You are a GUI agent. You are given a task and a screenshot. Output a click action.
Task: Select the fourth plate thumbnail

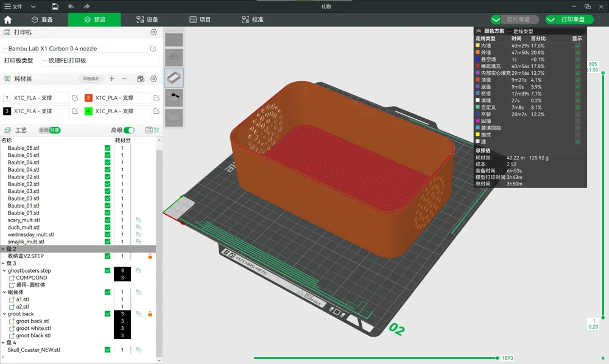(x=174, y=97)
